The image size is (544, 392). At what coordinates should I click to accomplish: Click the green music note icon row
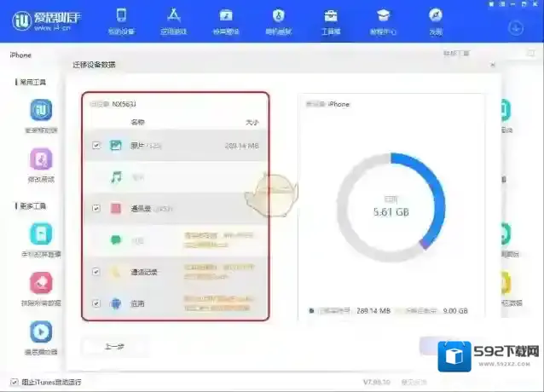[116, 177]
